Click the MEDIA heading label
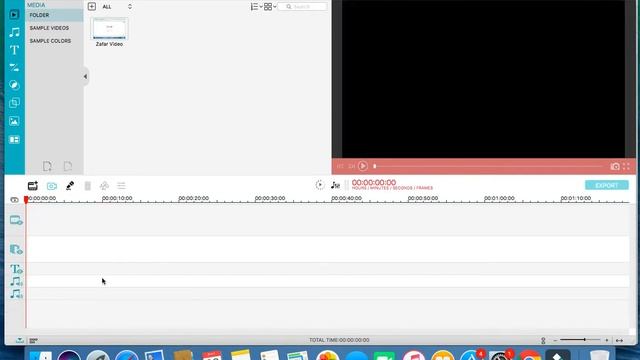Screen dimensions: 640x360 pos(36,5)
